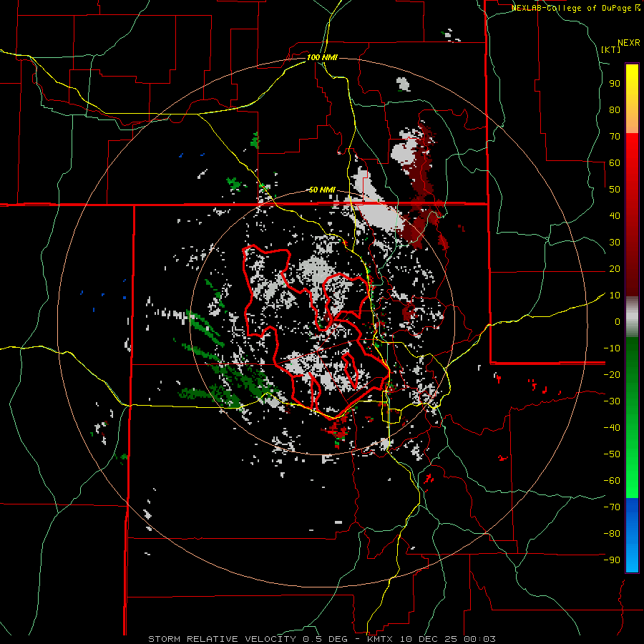Click the '0' value on velocity legend
The image size is (644, 644).
(x=618, y=321)
